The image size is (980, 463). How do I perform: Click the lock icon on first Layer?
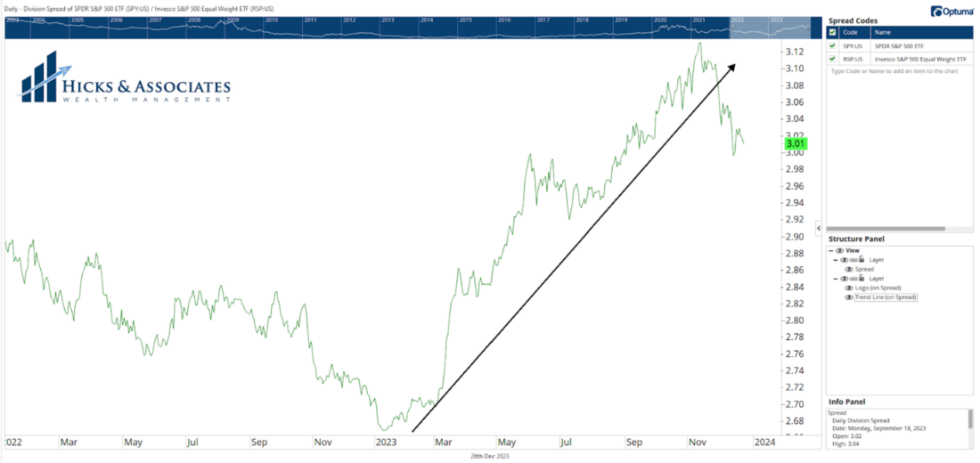pos(860,260)
